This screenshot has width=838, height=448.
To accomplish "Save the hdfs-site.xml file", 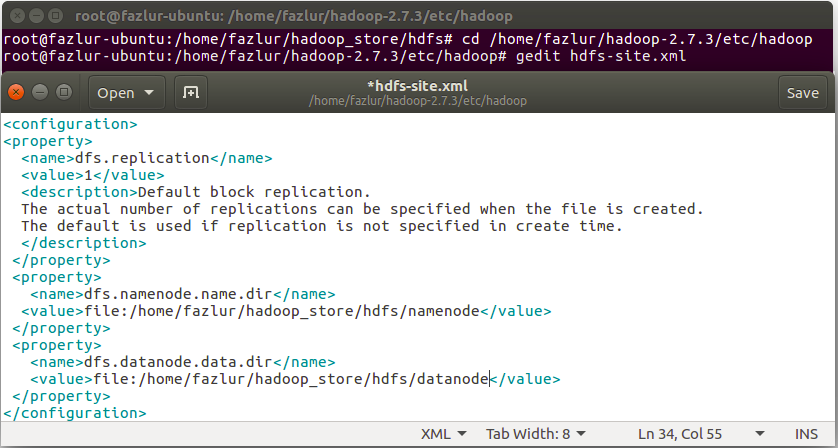I will (x=803, y=92).
